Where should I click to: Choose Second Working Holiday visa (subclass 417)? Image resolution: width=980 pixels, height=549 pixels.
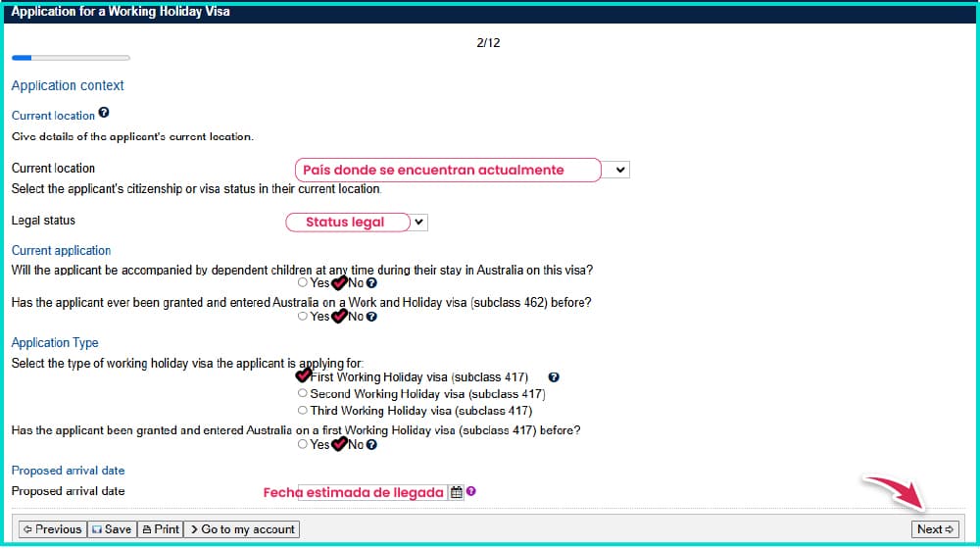[303, 394]
